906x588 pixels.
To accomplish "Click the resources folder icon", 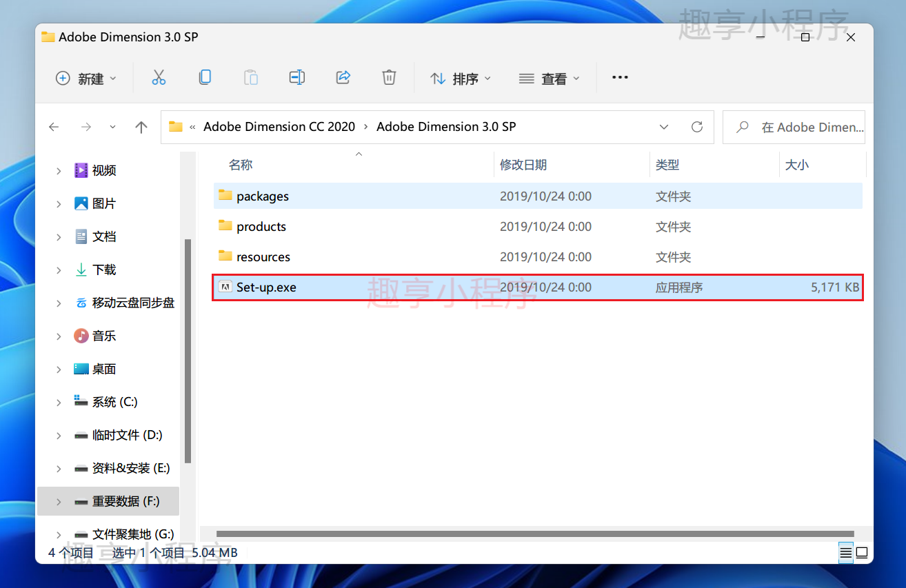I will click(x=225, y=256).
